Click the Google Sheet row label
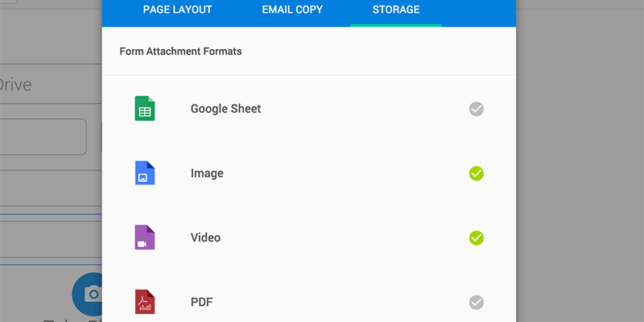The image size is (644, 322). point(225,109)
